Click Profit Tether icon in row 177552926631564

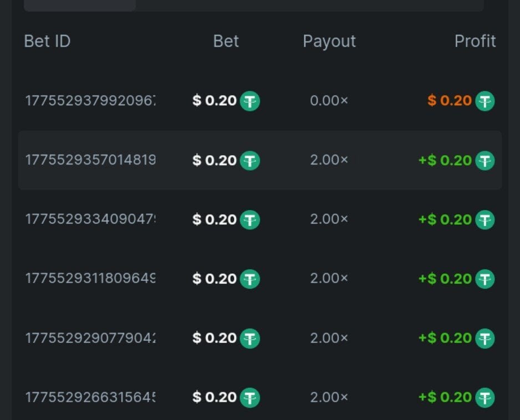[485, 397]
